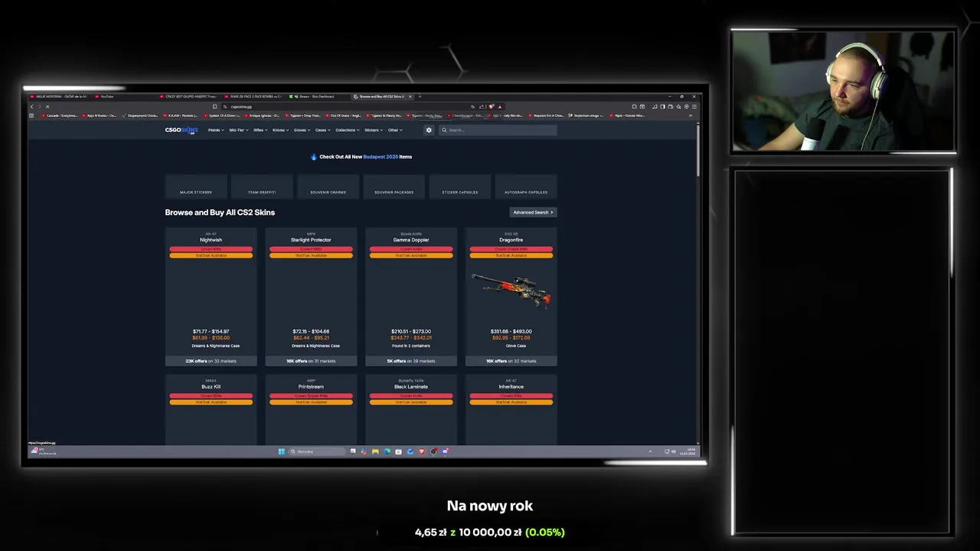The height and width of the screenshot is (551, 980).
Task: Open the M4A4 Buzz Kill skin card
Action: coord(211,410)
